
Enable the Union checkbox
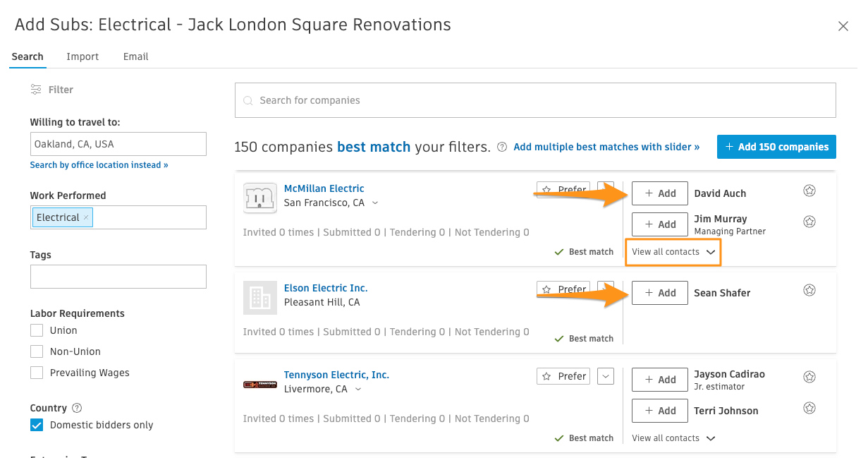coord(37,330)
